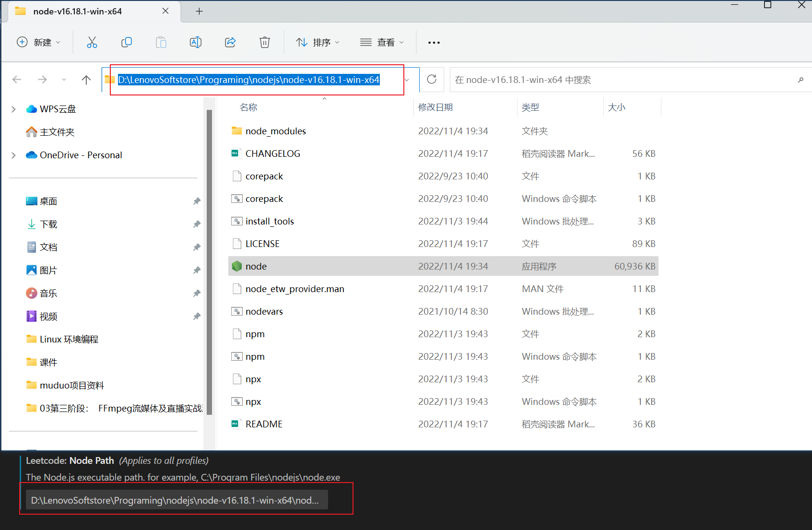Open the recent locations chevron

64,80
